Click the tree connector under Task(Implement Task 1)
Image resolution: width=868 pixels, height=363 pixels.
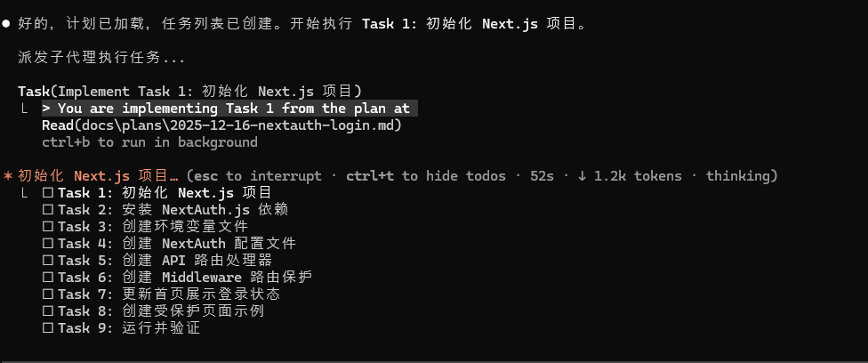click(x=23, y=109)
